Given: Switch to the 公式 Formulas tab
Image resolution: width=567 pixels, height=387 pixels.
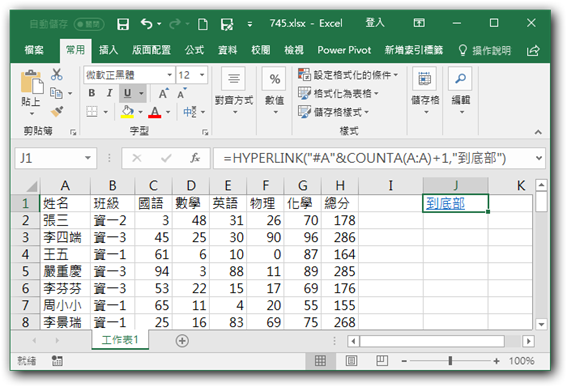Looking at the screenshot, I should (x=195, y=50).
